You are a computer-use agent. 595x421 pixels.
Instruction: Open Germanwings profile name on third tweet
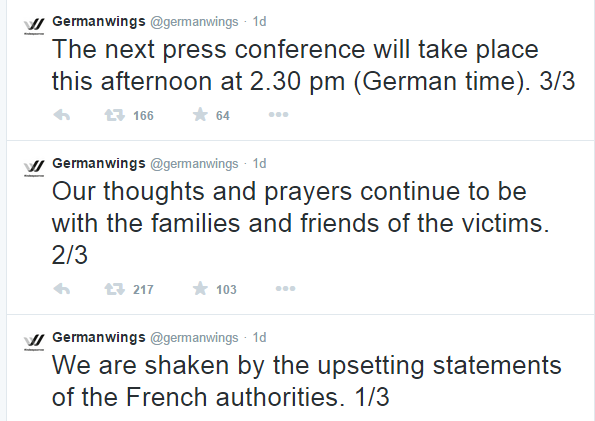[99, 337]
